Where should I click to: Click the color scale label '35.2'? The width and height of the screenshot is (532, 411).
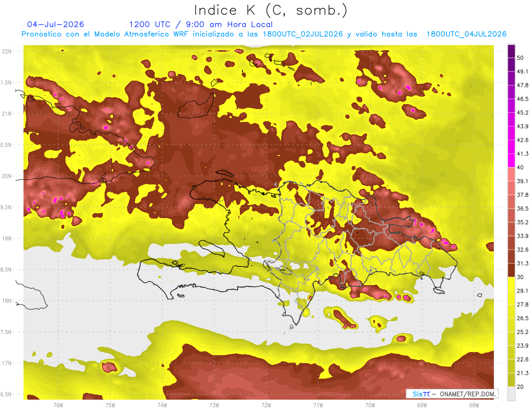(x=522, y=223)
